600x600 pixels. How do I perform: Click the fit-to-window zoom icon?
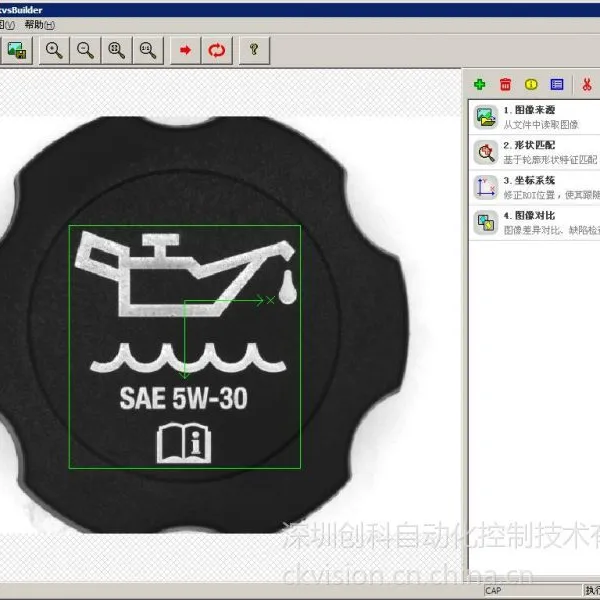tap(117, 50)
